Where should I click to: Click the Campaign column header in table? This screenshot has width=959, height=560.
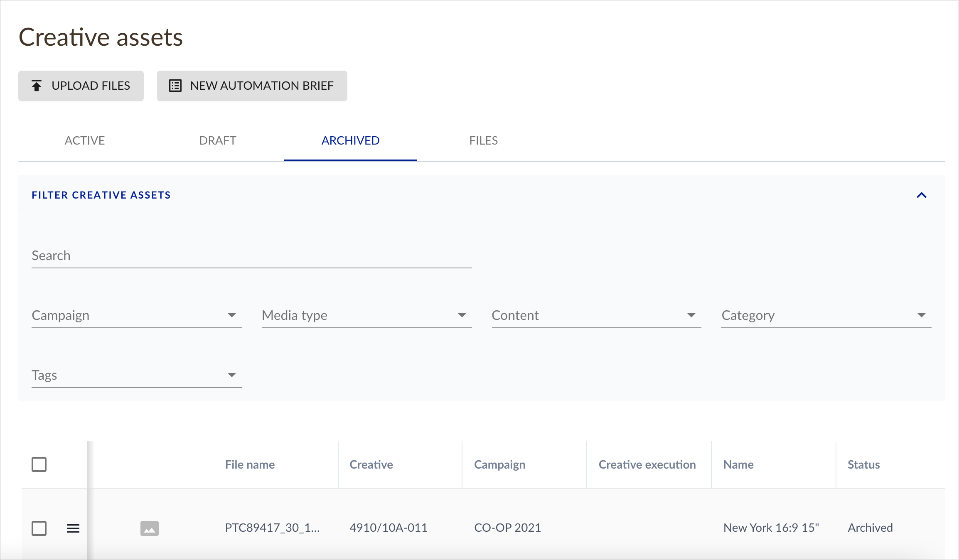pos(499,464)
